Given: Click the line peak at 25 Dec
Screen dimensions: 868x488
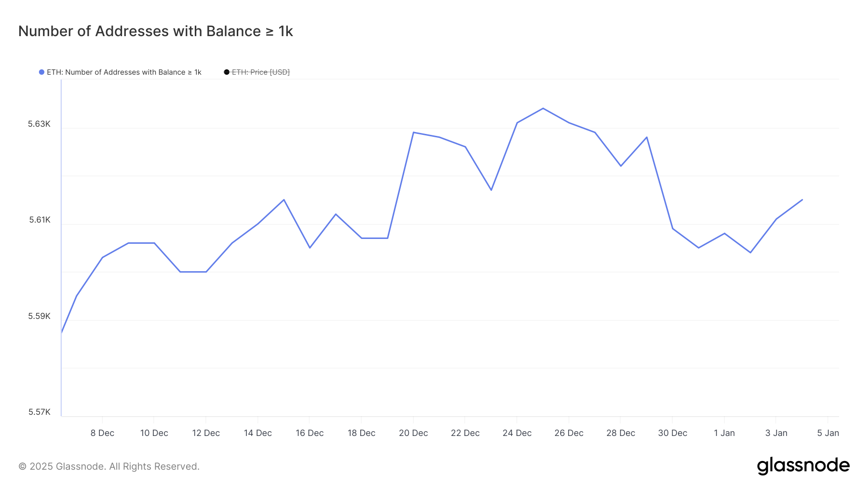Looking at the screenshot, I should click(x=543, y=108).
